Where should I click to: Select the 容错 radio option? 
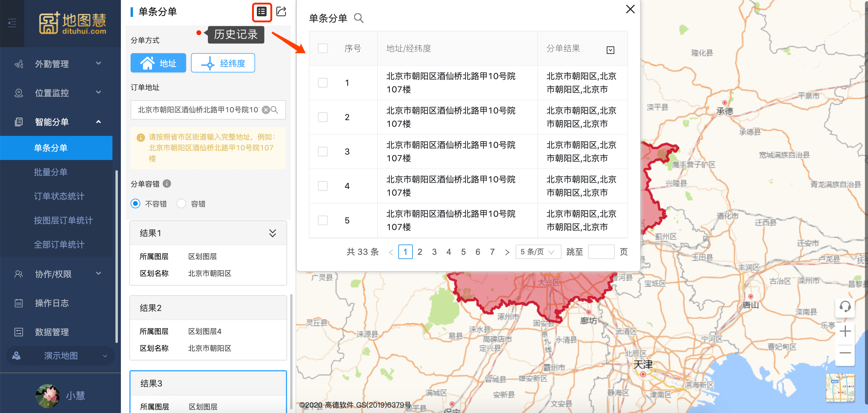click(x=181, y=204)
